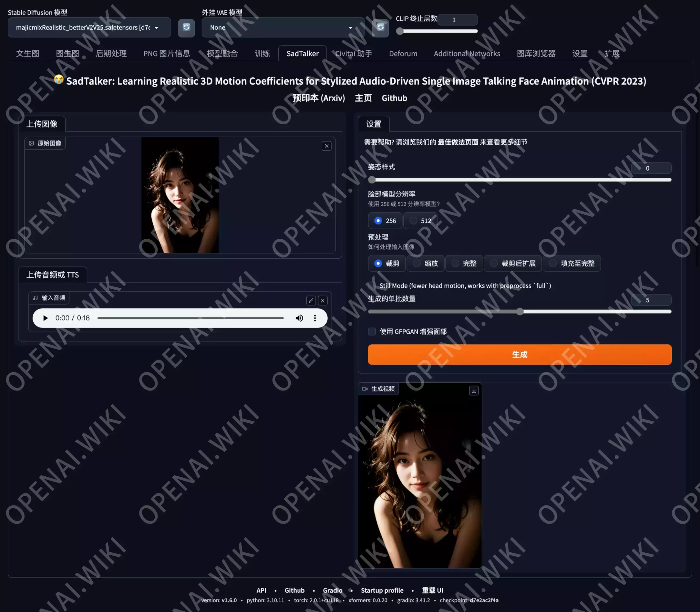Viewport: 700px width, 612px height.
Task: Select the SadTalker tab
Action: (302, 54)
